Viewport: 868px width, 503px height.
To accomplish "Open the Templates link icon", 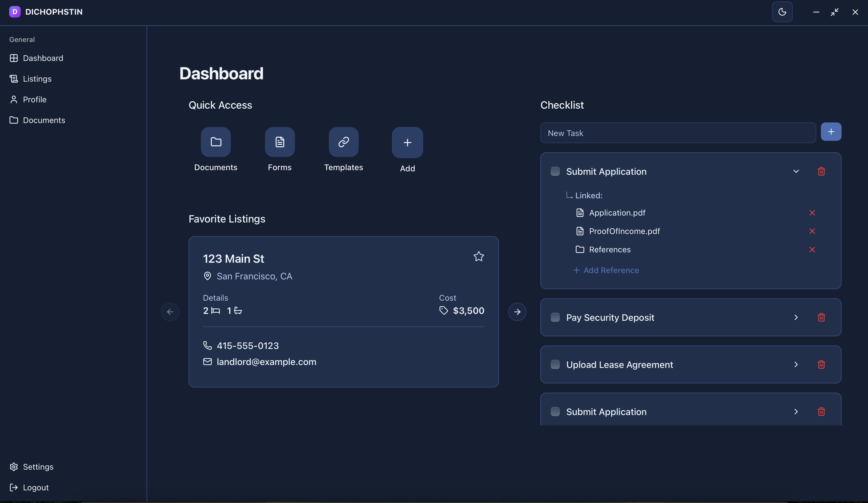I will [x=343, y=142].
